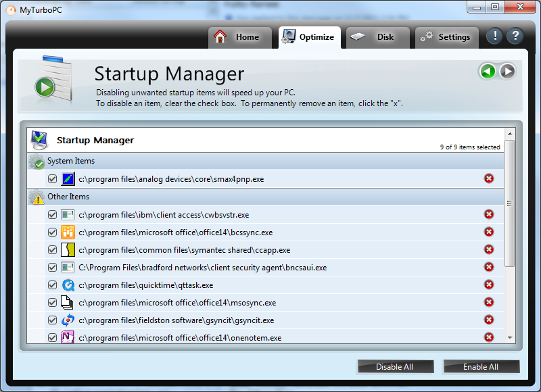
Task: Click the gray forward arrow button
Action: (507, 72)
